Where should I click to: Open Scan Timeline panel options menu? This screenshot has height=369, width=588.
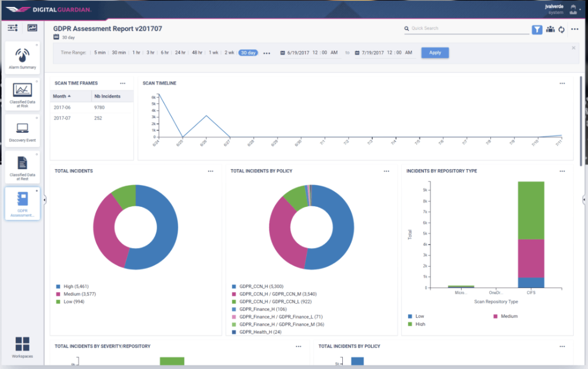[562, 83]
